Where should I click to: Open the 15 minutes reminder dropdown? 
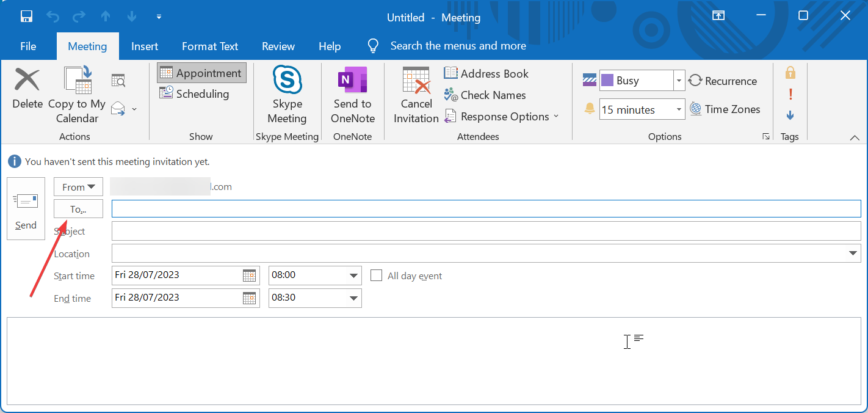point(679,110)
